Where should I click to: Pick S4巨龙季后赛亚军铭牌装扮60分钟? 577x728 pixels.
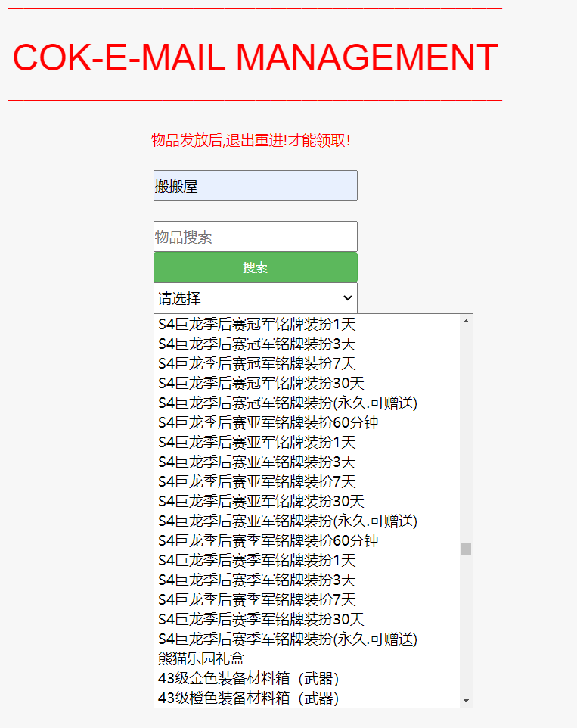[268, 423]
